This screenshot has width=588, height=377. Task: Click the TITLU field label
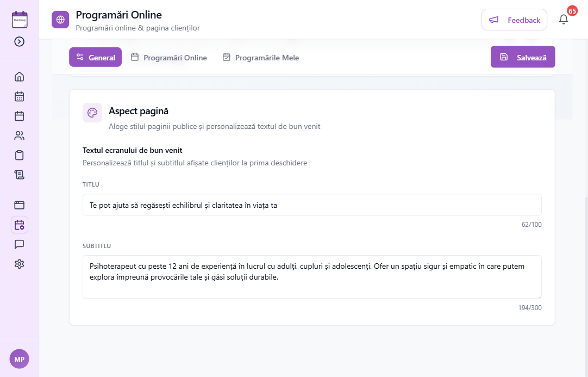(x=91, y=184)
